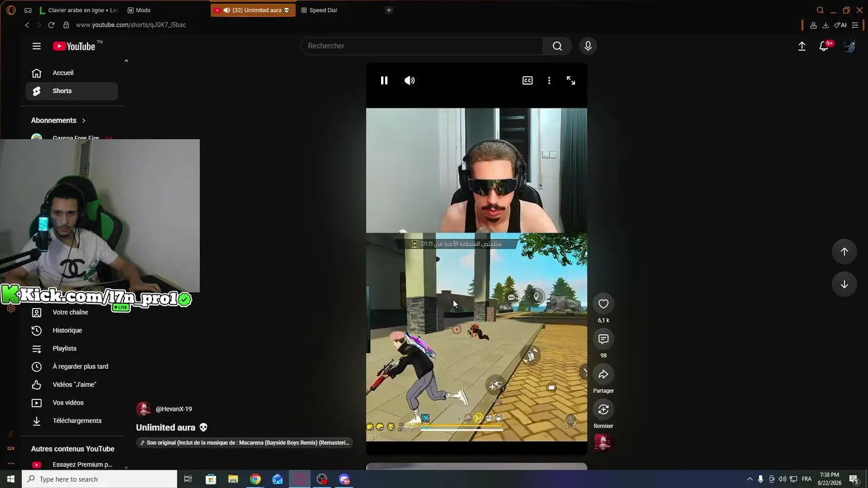The width and height of the screenshot is (868, 488).
Task: Open Google Chrome from the taskbar
Action: click(x=255, y=479)
